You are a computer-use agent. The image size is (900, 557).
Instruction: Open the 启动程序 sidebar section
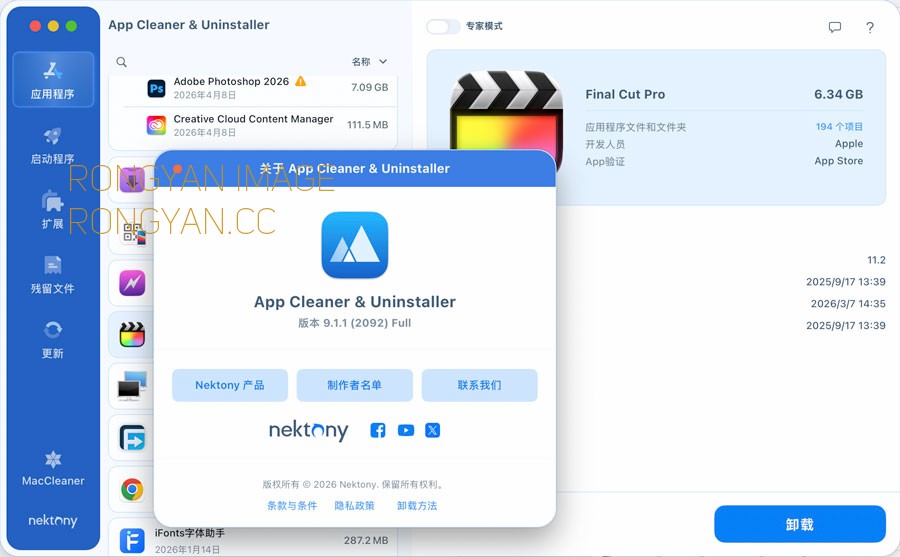[53, 146]
